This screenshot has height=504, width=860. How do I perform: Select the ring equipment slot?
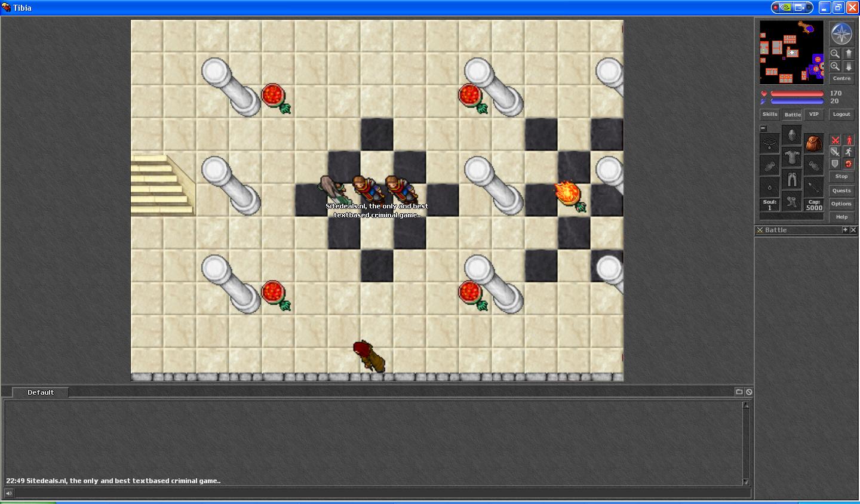coord(770,188)
